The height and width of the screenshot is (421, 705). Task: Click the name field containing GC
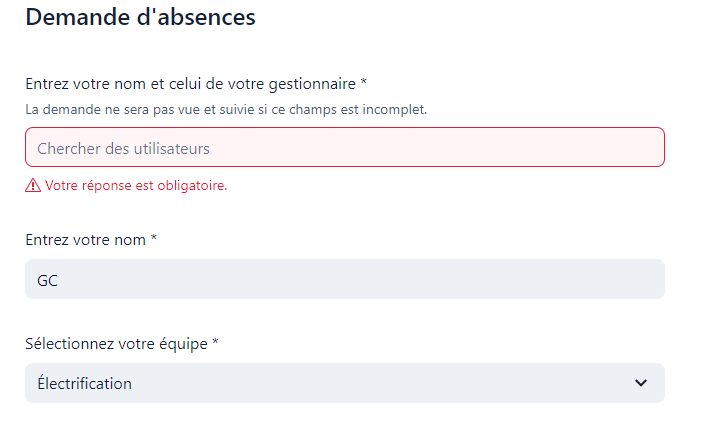(344, 280)
